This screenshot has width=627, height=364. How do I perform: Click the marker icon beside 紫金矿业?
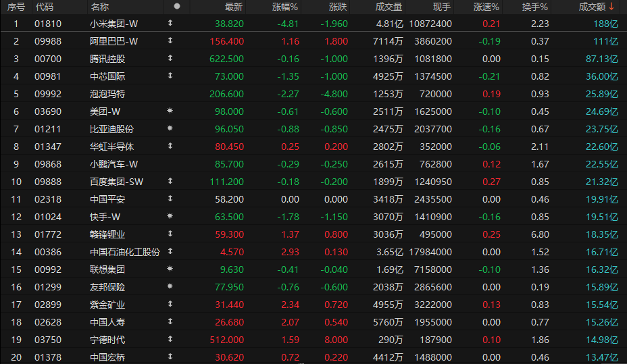pos(170,305)
